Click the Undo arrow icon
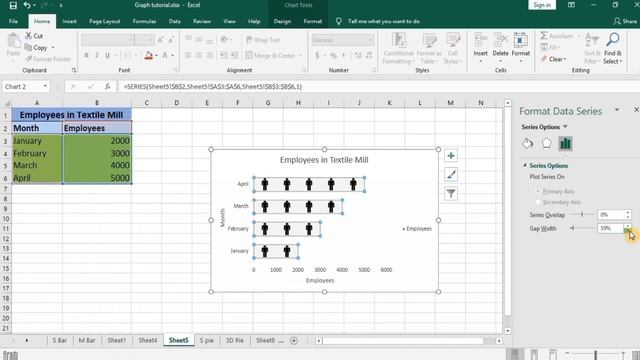The height and width of the screenshot is (360, 640). (x=27, y=5)
